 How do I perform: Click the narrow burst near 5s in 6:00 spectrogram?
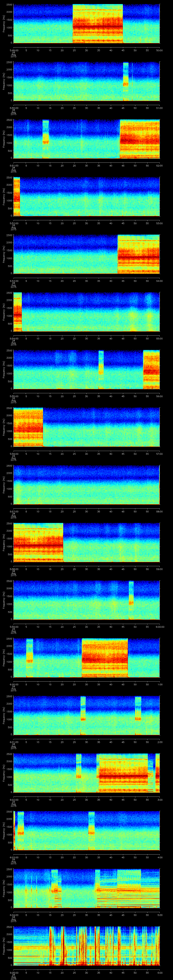[x=29, y=657]
